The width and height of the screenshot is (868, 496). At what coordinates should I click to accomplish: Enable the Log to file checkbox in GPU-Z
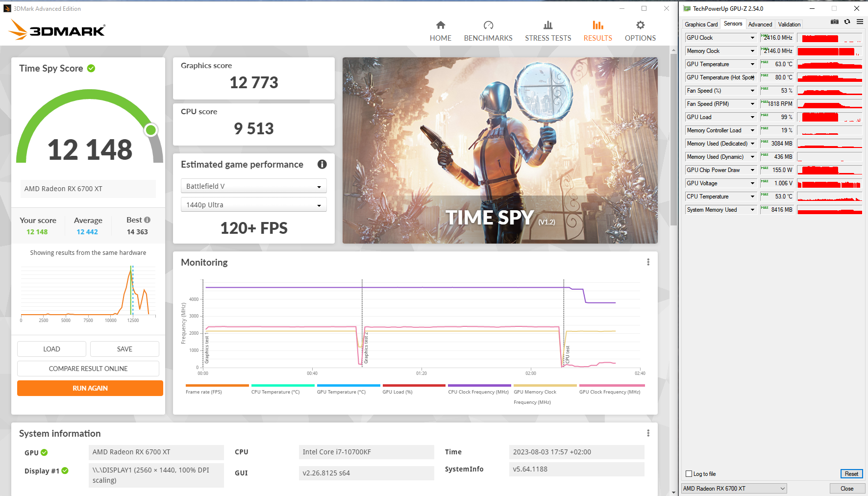[689, 474]
